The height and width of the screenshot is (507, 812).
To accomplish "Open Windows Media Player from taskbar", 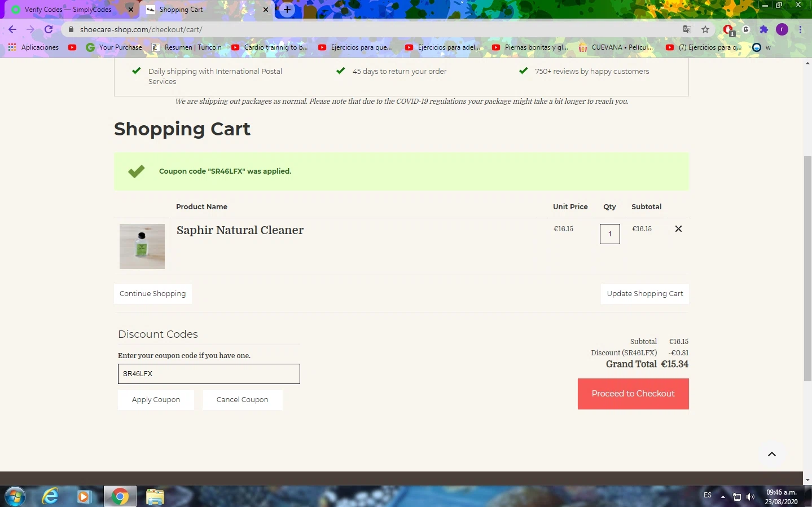I will [85, 496].
